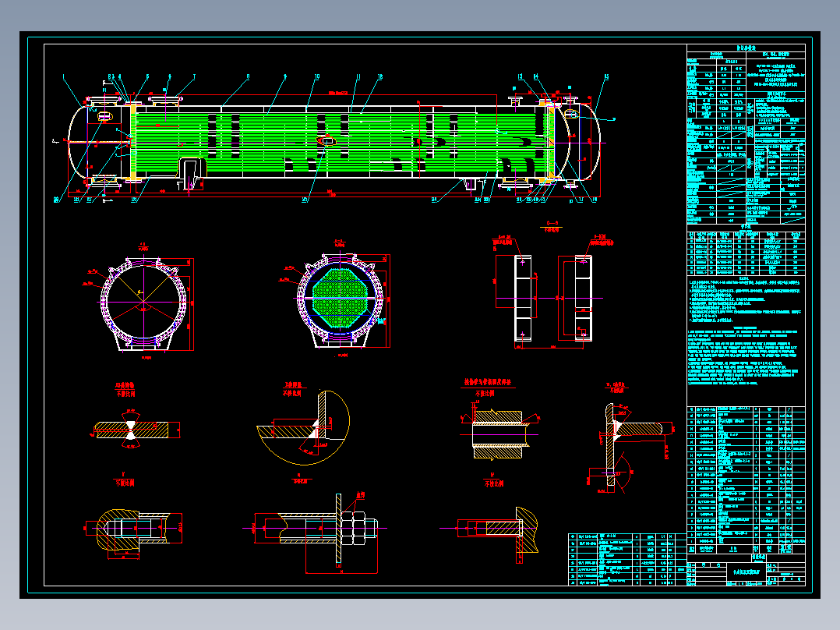Click part balloon number 8

click(x=248, y=76)
